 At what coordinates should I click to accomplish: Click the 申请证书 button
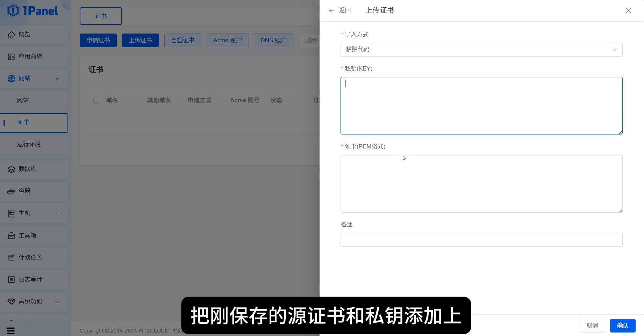pyautogui.click(x=98, y=41)
